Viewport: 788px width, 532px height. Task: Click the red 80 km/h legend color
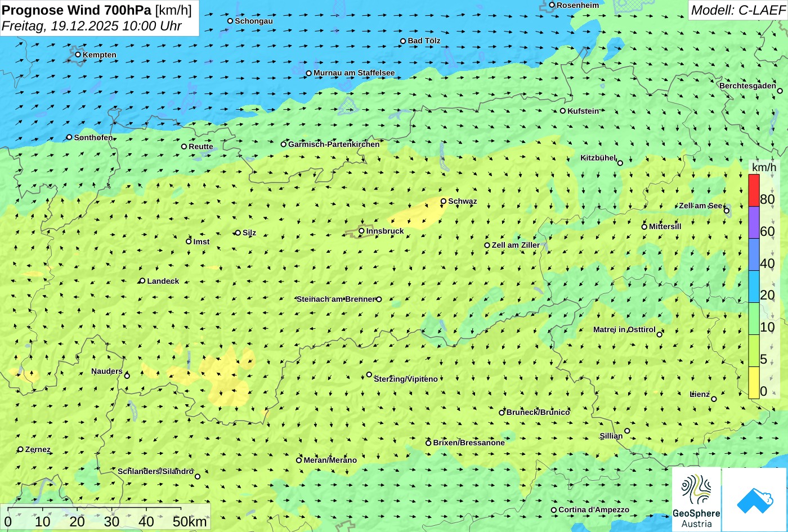coord(754,190)
